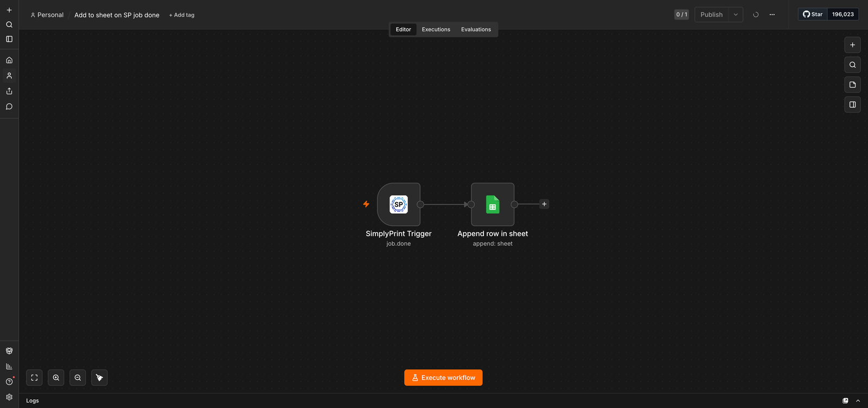Viewport: 868px width, 408px height.
Task: Click the 'job.done' subtitle text
Action: coord(399,244)
